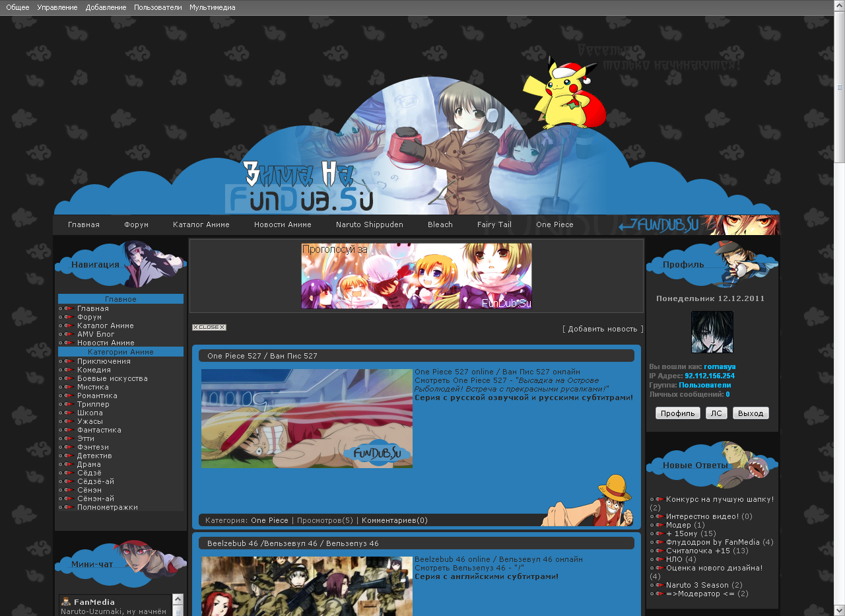Open Оценка нового дизайна! topic

coord(714,568)
